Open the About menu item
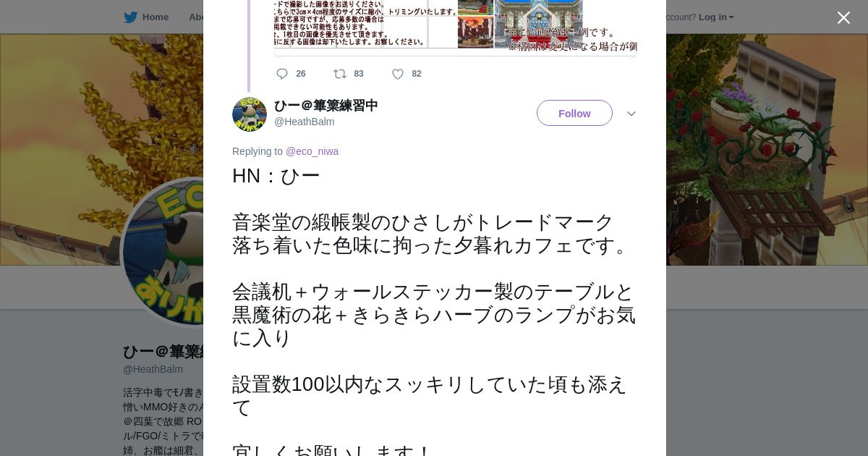 click(196, 17)
